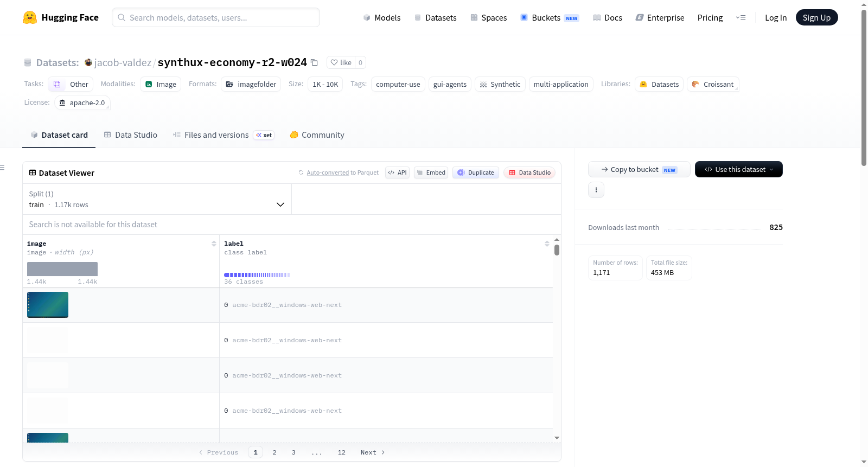Go to page 12 of the viewer
The height and width of the screenshot is (467, 868).
342,452
